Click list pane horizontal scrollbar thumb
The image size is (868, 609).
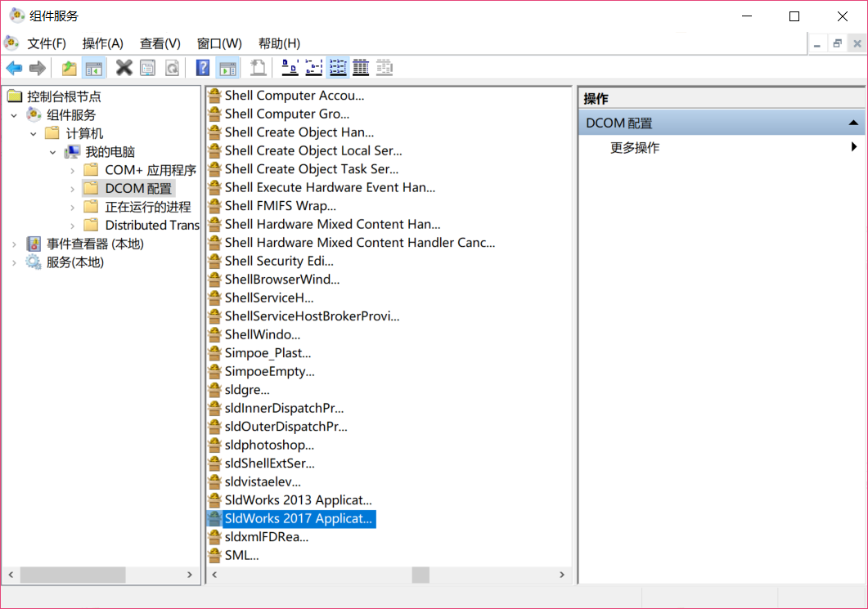[421, 575]
